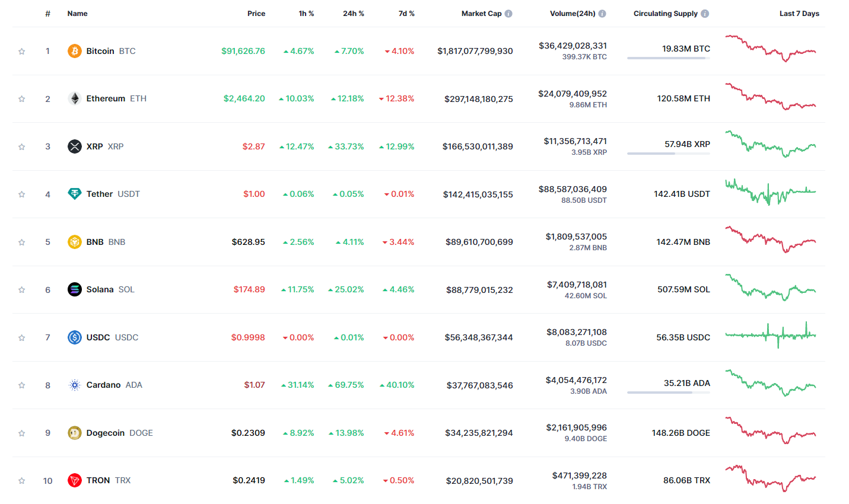Select XRP market cap $166,530,011,389

coord(478,146)
